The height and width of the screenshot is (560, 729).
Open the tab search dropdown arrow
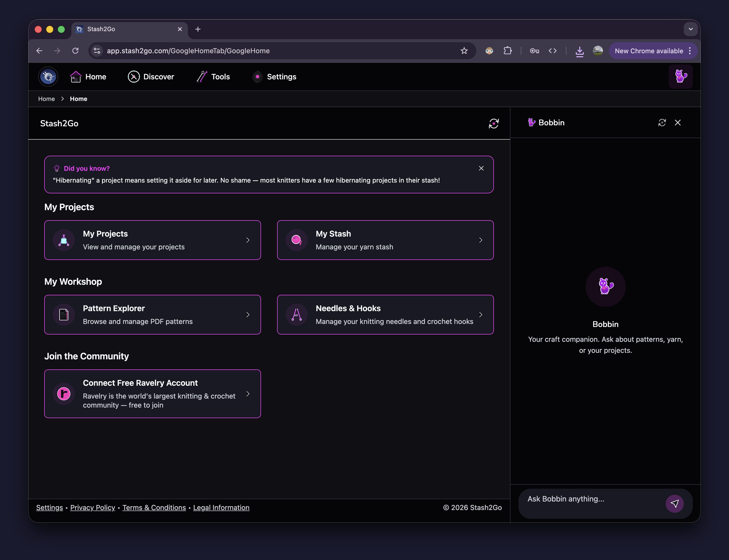pos(691,29)
